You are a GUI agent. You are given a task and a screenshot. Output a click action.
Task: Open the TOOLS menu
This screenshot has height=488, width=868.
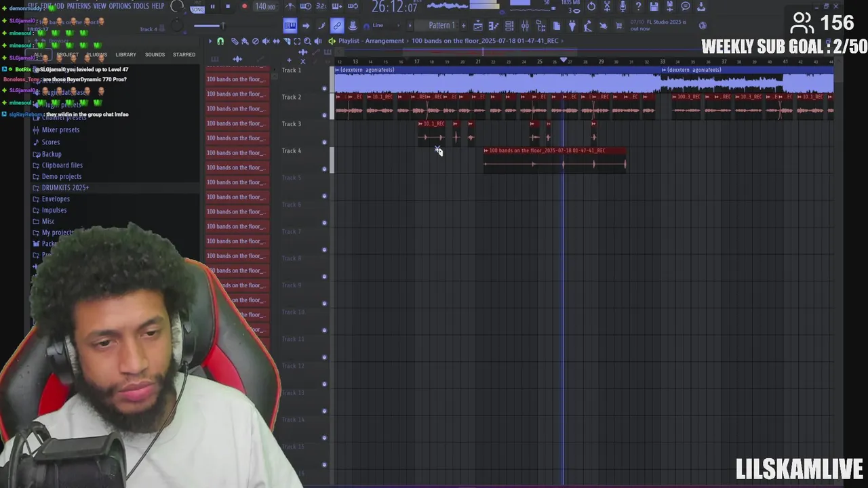(x=141, y=6)
